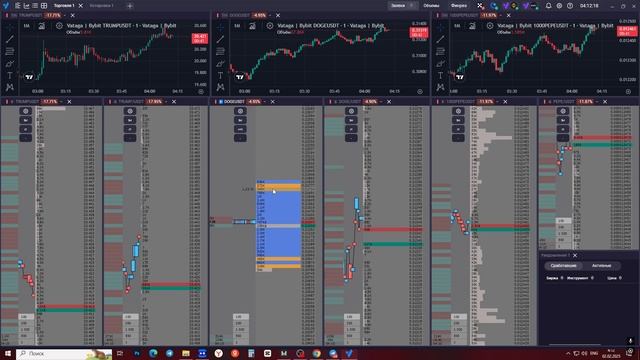Center the 1000PEPEUSDT order book view
Viewport: 640px width, 360px height.
[458, 111]
